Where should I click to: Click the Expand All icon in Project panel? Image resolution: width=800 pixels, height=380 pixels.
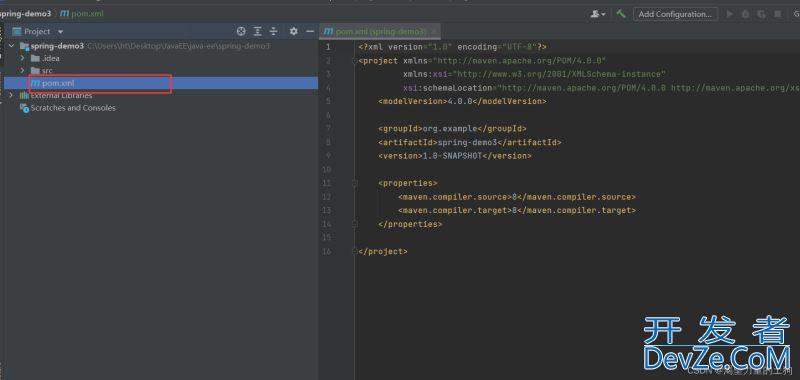258,32
